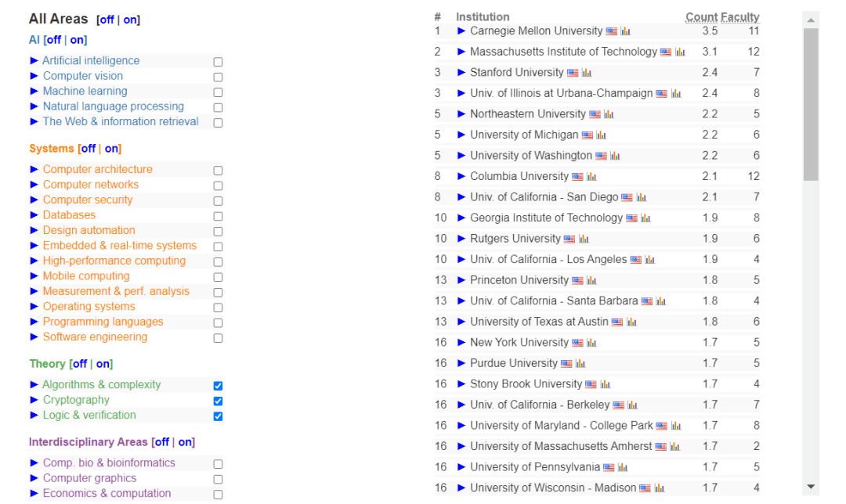The width and height of the screenshot is (846, 504).
Task: Expand Carnegie Mellon University faculty list
Action: 461,31
